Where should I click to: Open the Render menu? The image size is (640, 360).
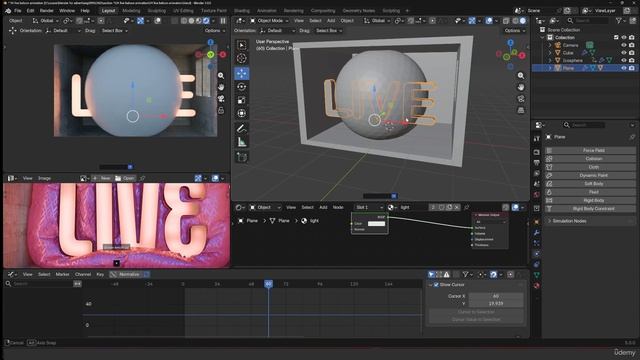coord(47,11)
